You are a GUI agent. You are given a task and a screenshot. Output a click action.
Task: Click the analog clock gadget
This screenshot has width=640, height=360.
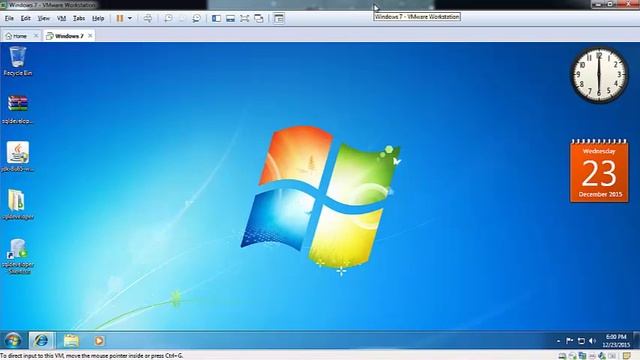599,75
